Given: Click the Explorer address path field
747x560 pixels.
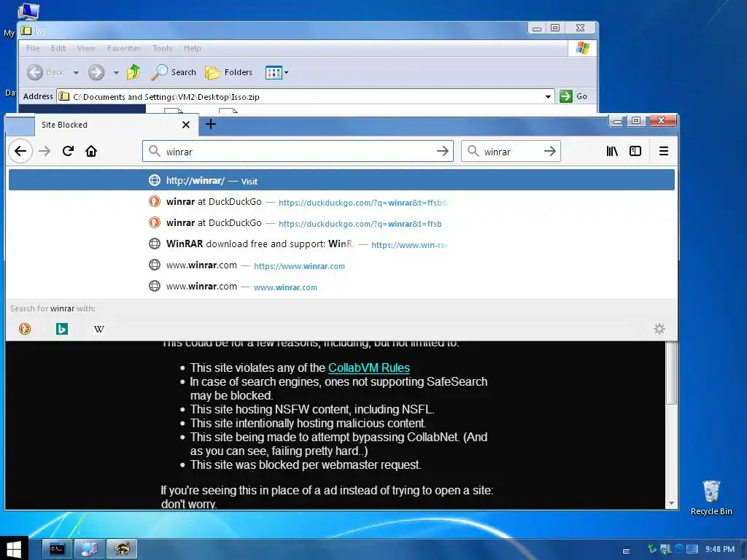Looking at the screenshot, I should pos(306,97).
